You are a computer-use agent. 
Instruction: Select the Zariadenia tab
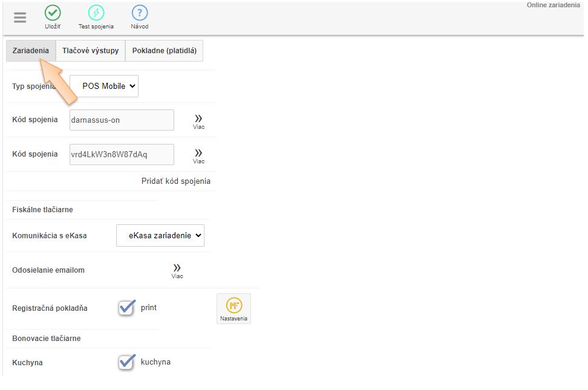[31, 51]
